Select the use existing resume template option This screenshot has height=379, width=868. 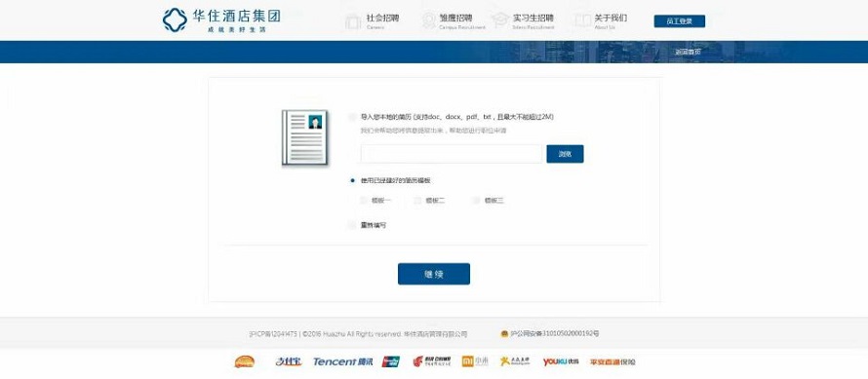352,181
